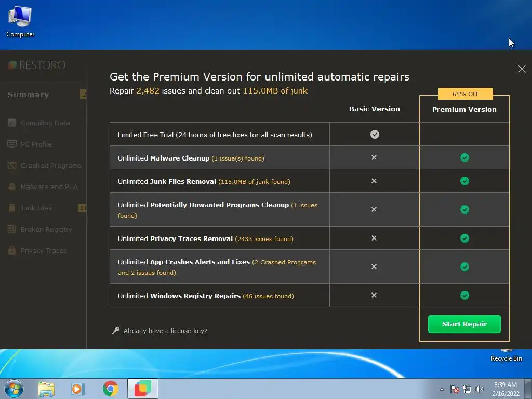
Task: Click Basic X mark for Windows Registry Repairs
Action: [x=374, y=295]
